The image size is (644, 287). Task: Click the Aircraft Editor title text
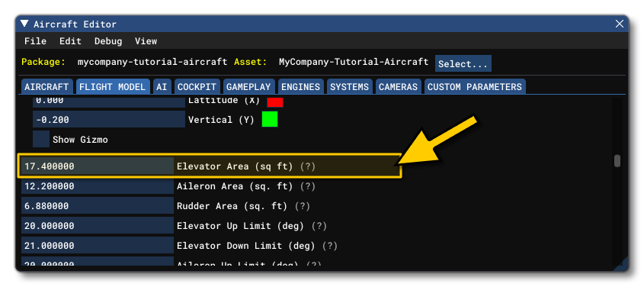click(x=75, y=24)
